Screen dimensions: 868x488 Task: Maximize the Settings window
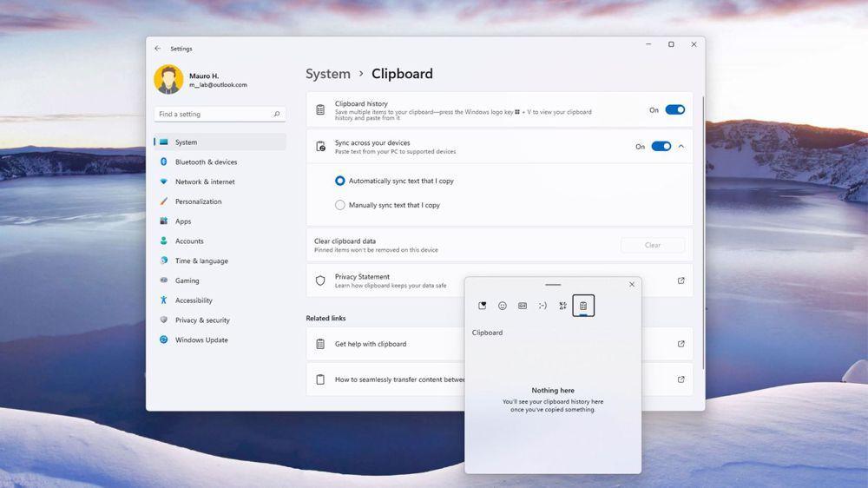[x=671, y=44]
